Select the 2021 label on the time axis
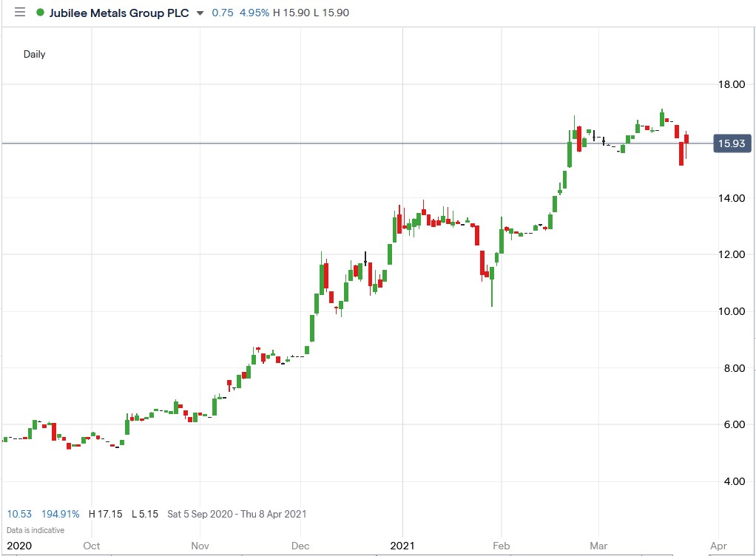 tap(403, 546)
